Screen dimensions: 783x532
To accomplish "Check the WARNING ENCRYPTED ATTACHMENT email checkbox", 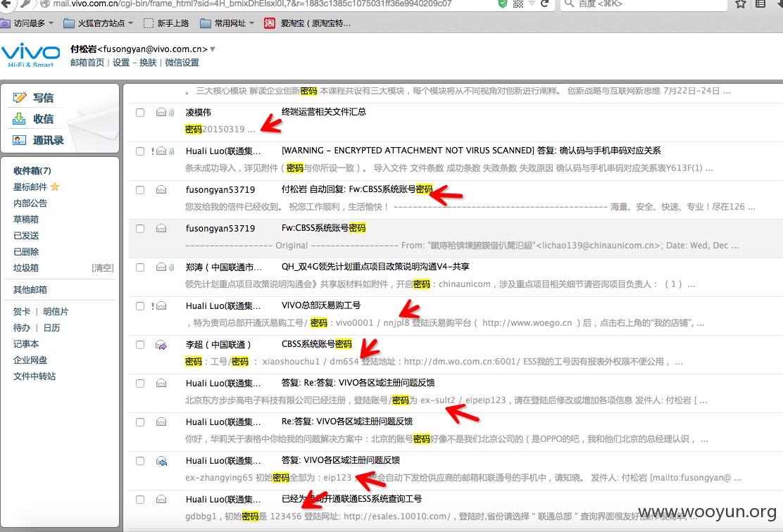I will pos(140,151).
